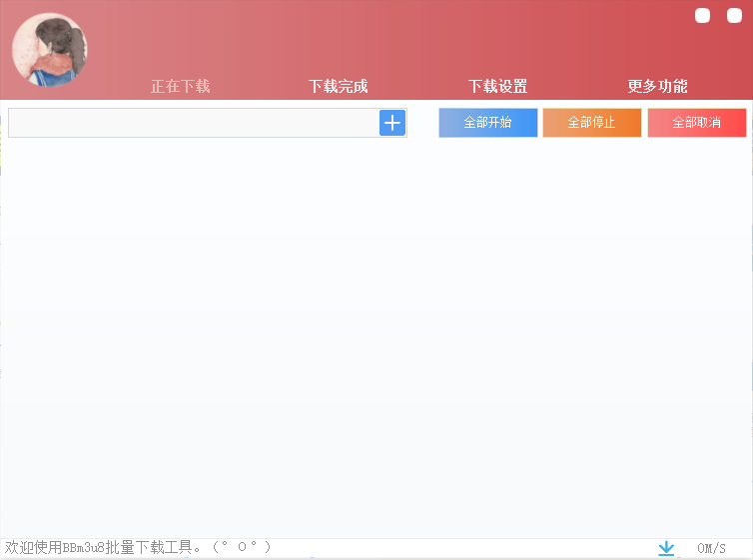Click the download arrow icon in status bar
Image resolution: width=753 pixels, height=560 pixels.
pyautogui.click(x=666, y=548)
